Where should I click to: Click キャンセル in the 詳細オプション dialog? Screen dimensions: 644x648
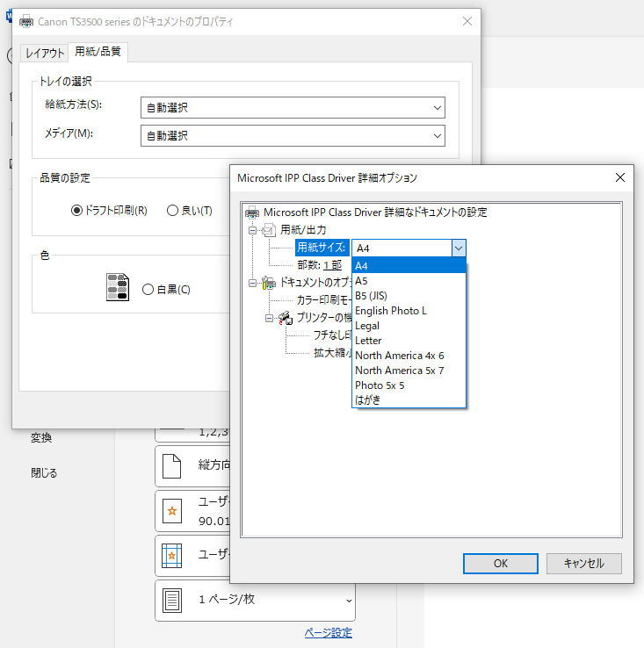point(584,564)
